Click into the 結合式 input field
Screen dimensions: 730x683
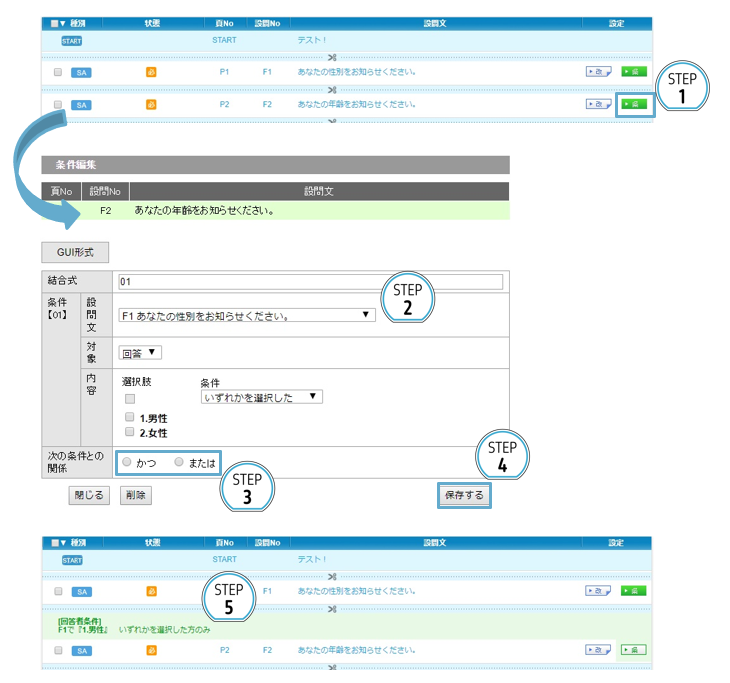pyautogui.click(x=310, y=282)
